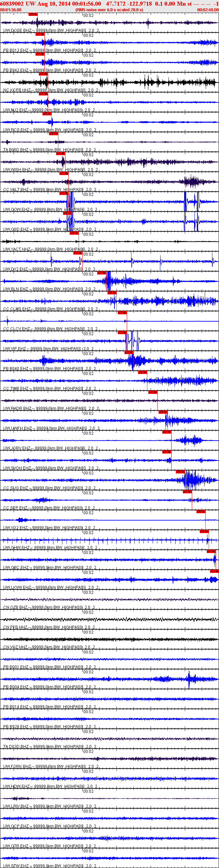This screenshot has width=219, height=868.
Task: Click the 00:02:40.00 end time label
Action: click(208, 10)
